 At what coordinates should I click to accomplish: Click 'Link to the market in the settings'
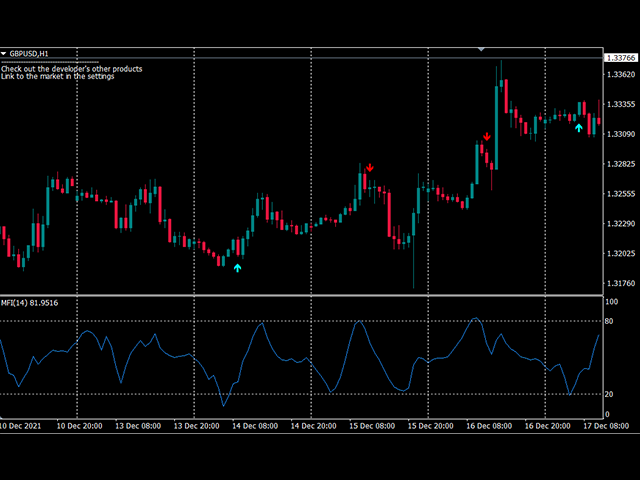pyautogui.click(x=57, y=77)
